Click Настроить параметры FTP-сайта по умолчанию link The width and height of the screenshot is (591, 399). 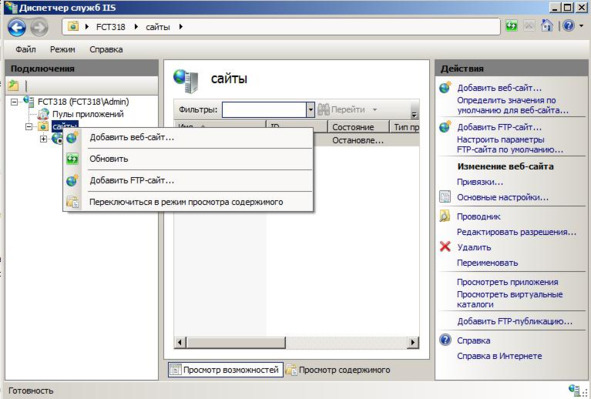(x=510, y=145)
